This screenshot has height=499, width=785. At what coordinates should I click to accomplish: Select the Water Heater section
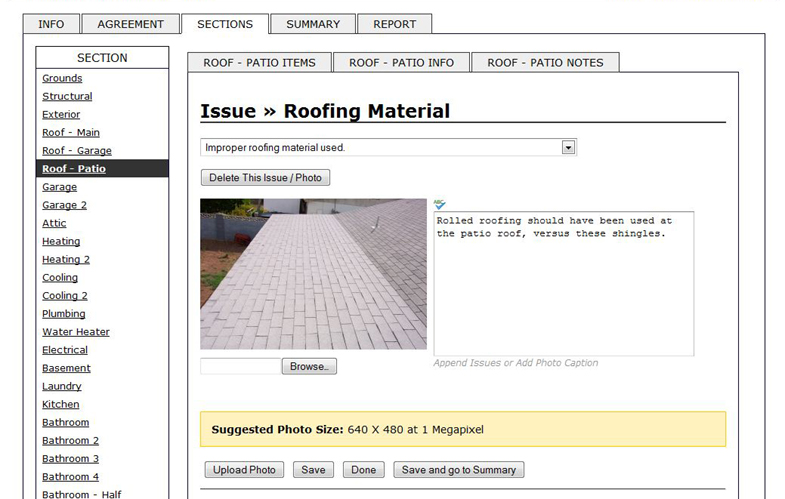76,332
